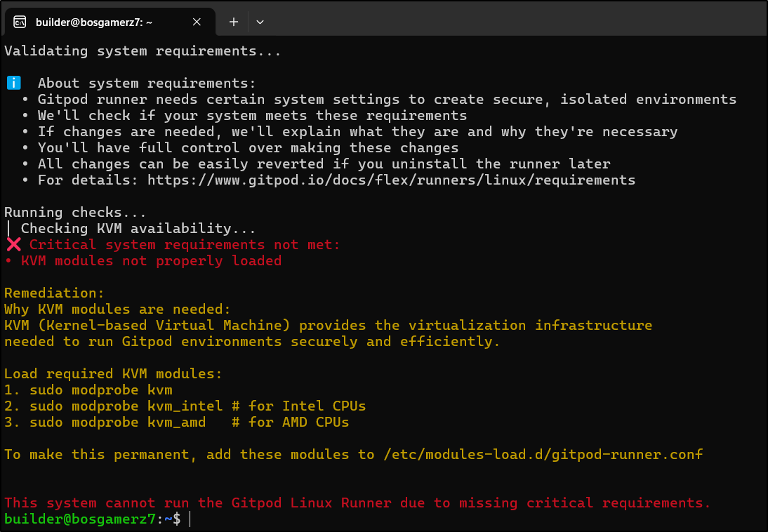Viewport: 768px width, 532px height.
Task: Expand the new tab profile dropdown
Action: click(x=260, y=22)
